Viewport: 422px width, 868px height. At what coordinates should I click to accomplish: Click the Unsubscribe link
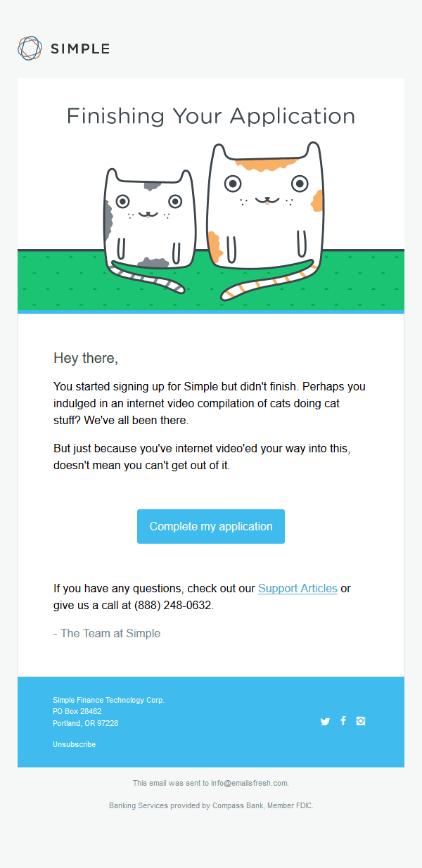[75, 744]
